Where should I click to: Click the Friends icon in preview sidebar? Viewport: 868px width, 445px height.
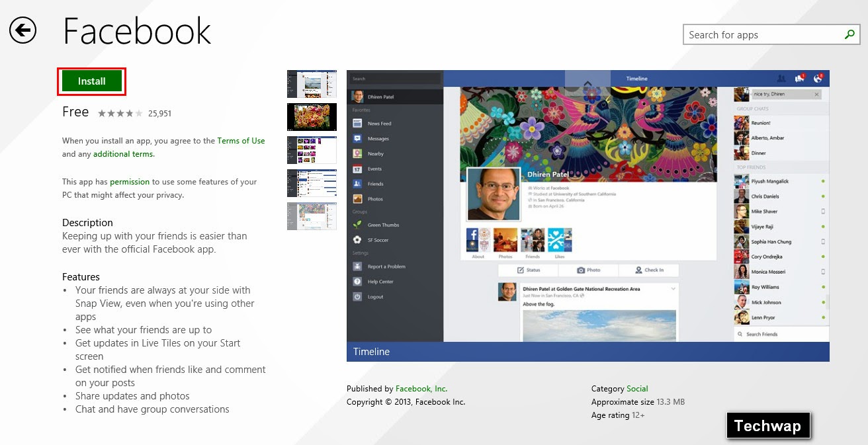click(357, 184)
